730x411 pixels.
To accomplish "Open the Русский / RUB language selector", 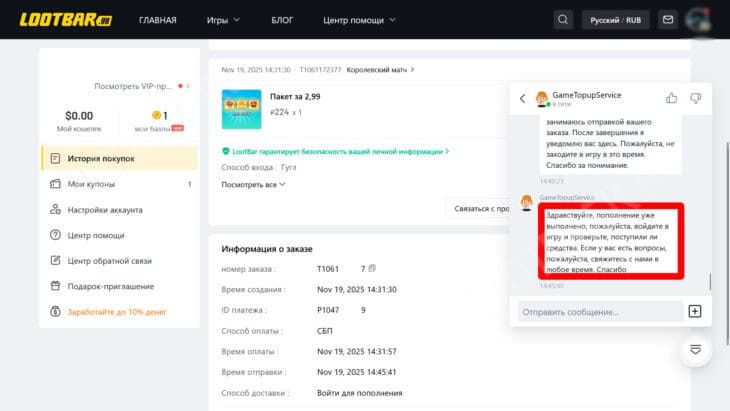I will click(x=615, y=20).
